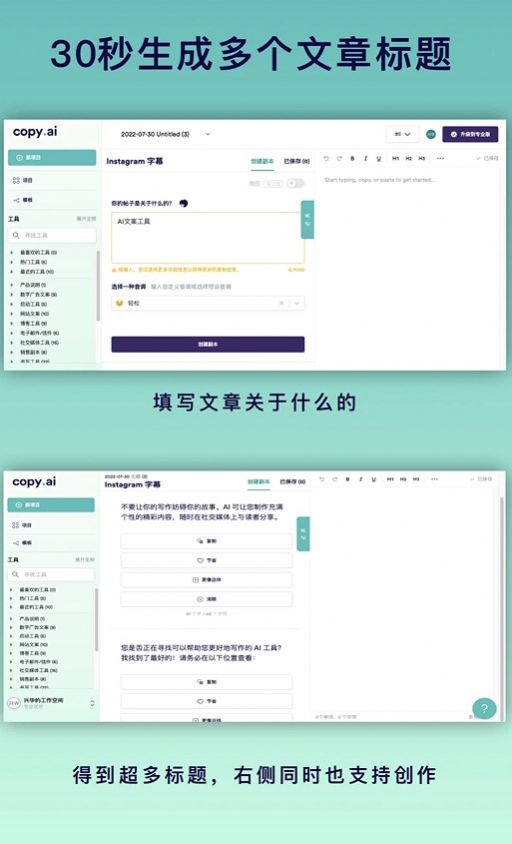Click the 寻找工具 search field in lower screenshot
The height and width of the screenshot is (844, 512).
pos(51,574)
